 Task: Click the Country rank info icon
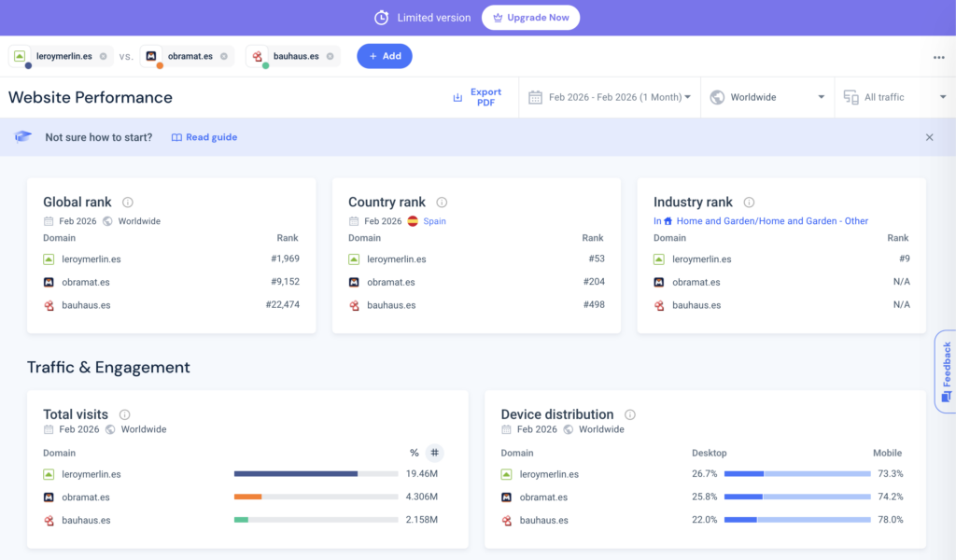tap(442, 202)
